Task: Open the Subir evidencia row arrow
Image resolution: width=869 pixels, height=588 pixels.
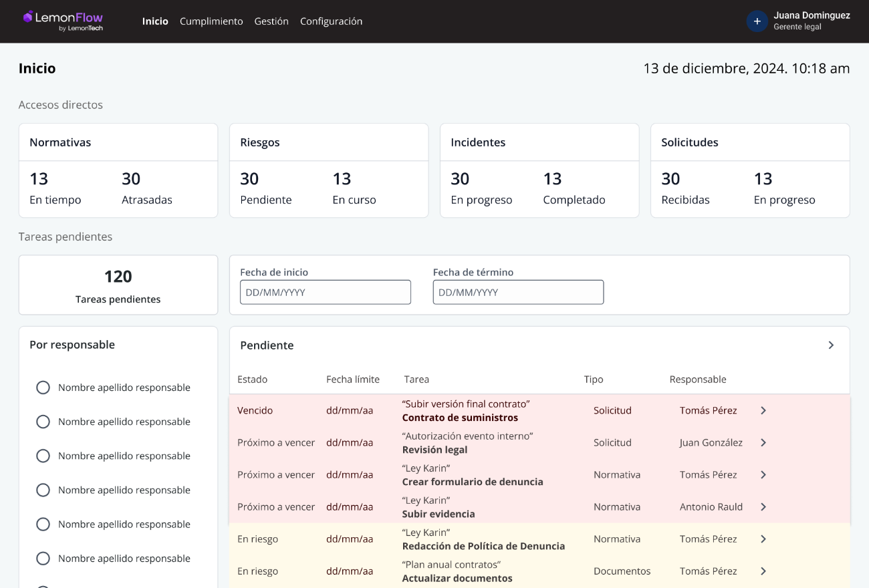Action: pyautogui.click(x=763, y=506)
